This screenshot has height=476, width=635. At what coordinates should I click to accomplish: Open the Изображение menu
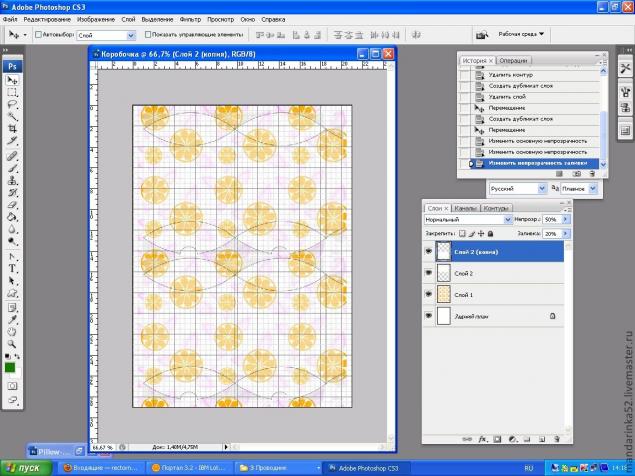[96, 19]
